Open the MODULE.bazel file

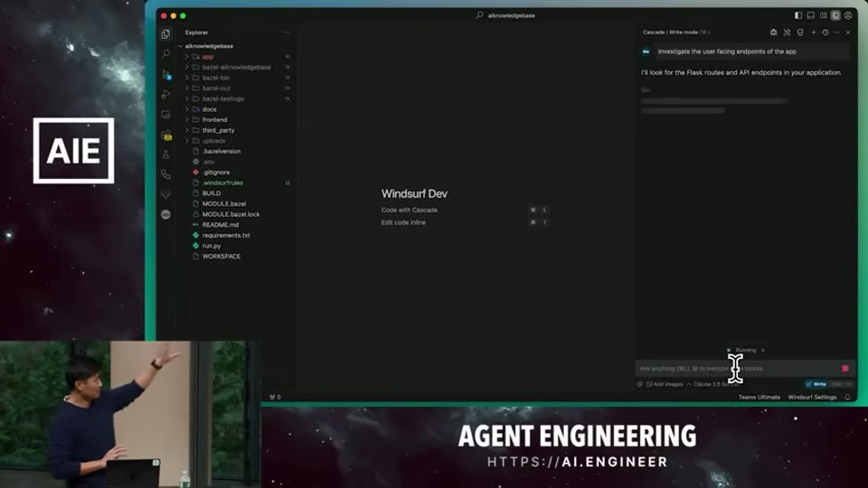pos(223,203)
